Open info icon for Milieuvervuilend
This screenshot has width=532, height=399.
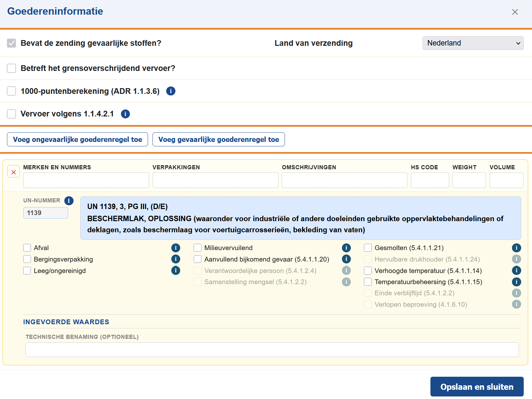coord(346,248)
